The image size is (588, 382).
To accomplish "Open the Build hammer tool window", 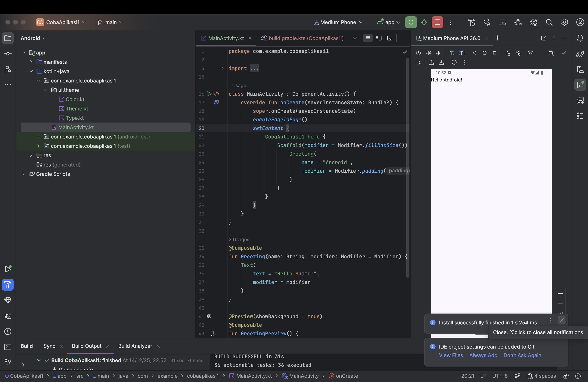I will coord(8,285).
